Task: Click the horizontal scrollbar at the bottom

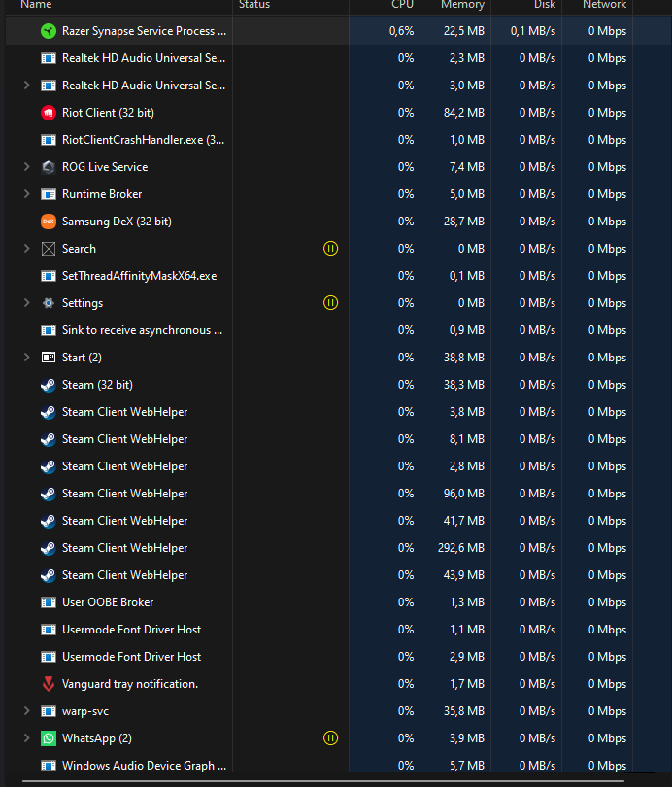Action: point(323,781)
